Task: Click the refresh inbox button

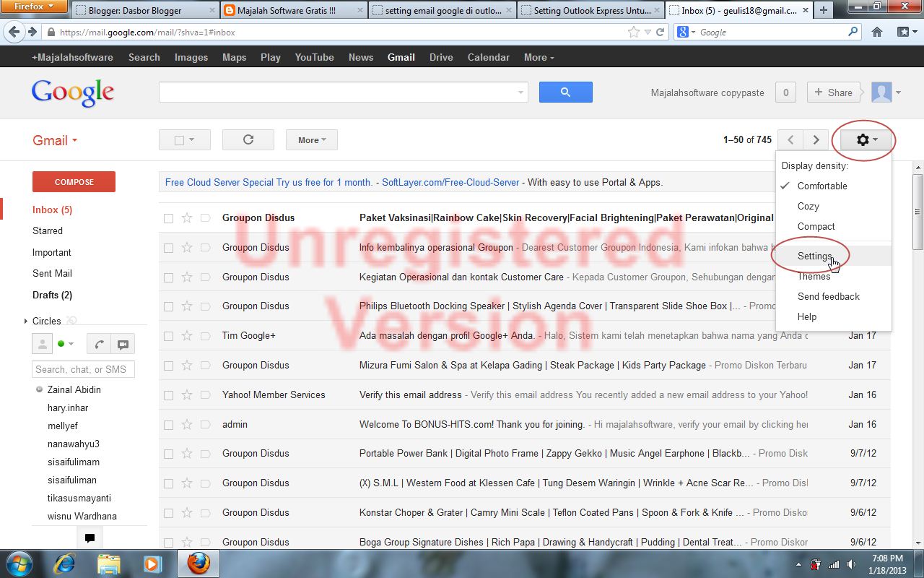Action: coord(248,140)
